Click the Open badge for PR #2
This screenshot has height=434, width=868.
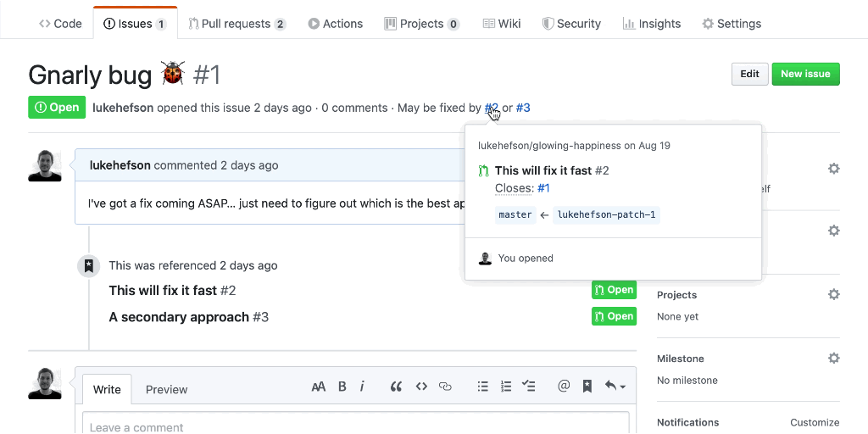pyautogui.click(x=614, y=290)
